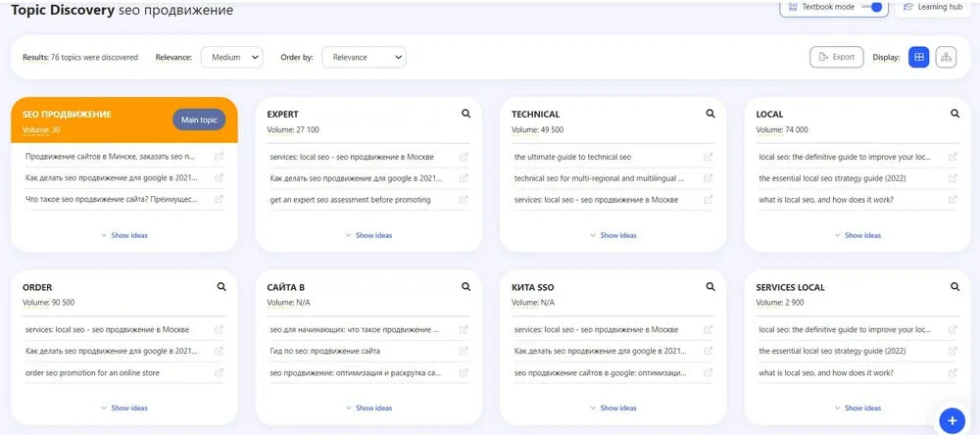Expand Show ideas on ORDER card
The height and width of the screenshot is (435, 980).
pos(124,409)
